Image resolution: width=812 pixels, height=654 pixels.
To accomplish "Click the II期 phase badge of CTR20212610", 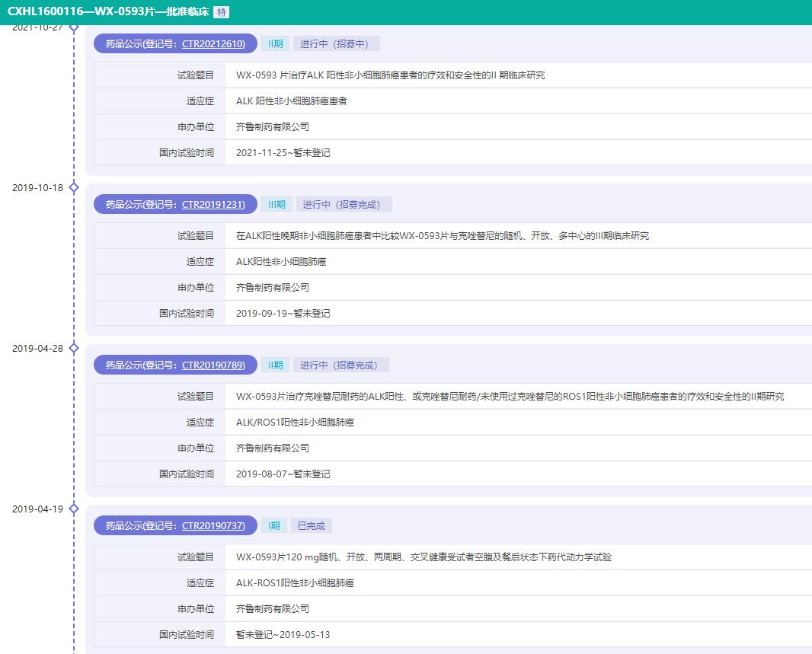I will click(x=275, y=43).
